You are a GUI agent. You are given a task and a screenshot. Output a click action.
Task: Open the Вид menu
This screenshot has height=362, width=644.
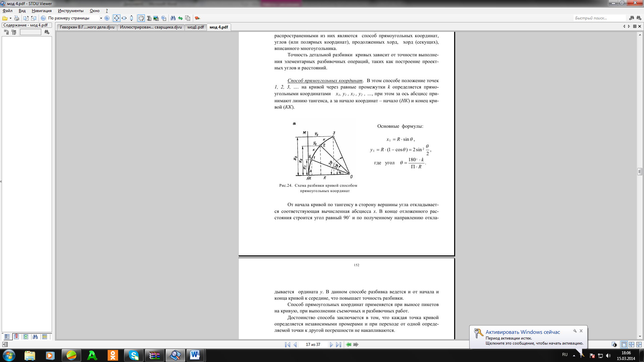(22, 11)
